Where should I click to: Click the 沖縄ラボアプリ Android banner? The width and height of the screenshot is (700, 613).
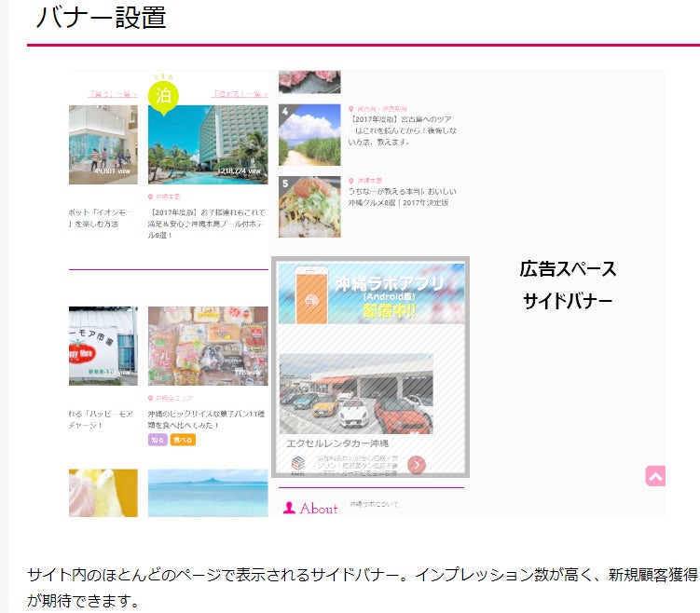[x=371, y=293]
